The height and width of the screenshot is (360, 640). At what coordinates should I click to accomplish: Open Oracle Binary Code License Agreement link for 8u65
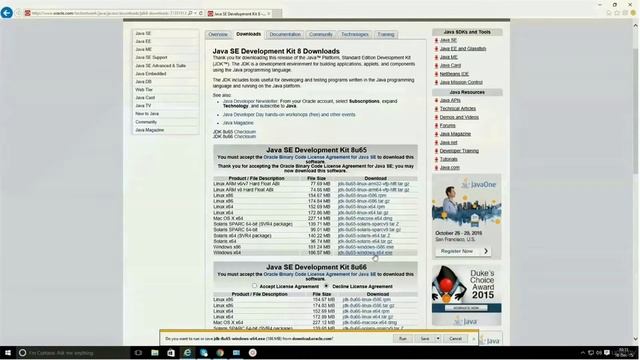click(x=320, y=157)
